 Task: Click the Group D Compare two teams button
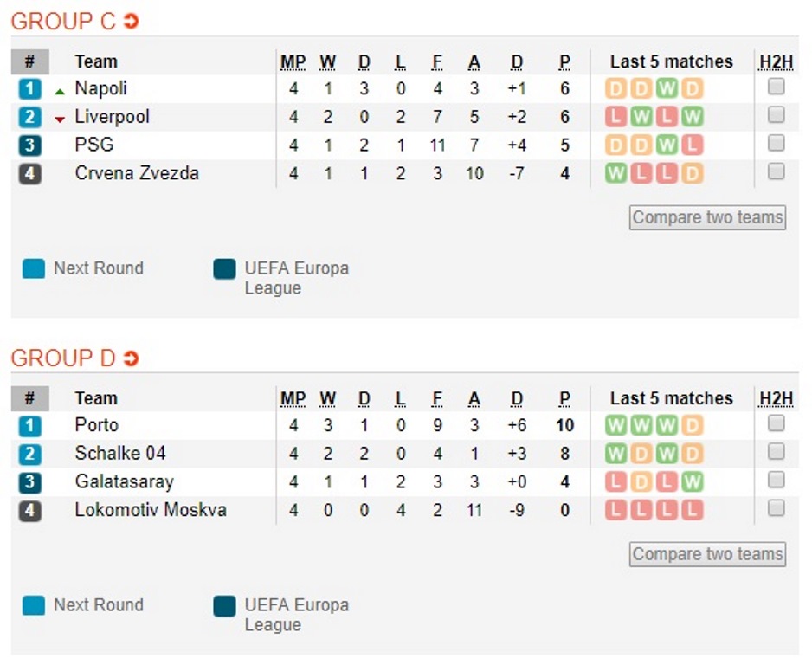[x=707, y=554]
